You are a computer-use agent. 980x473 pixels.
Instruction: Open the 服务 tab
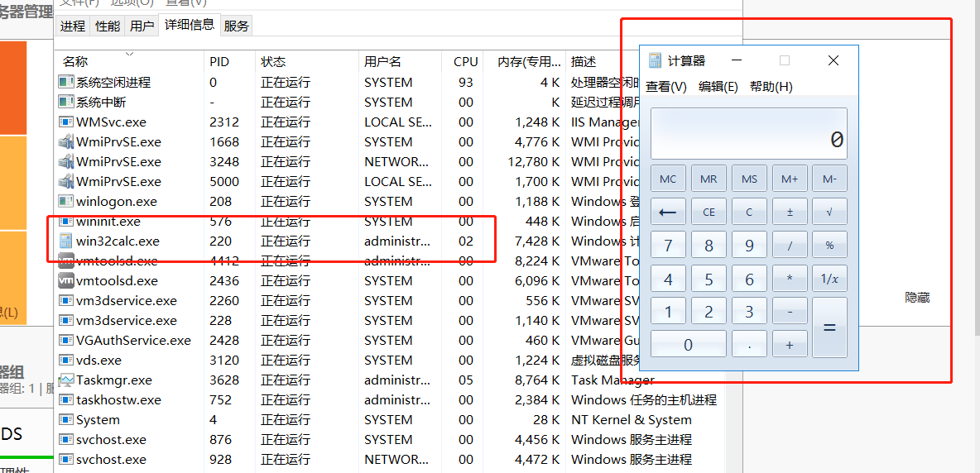pos(236,26)
